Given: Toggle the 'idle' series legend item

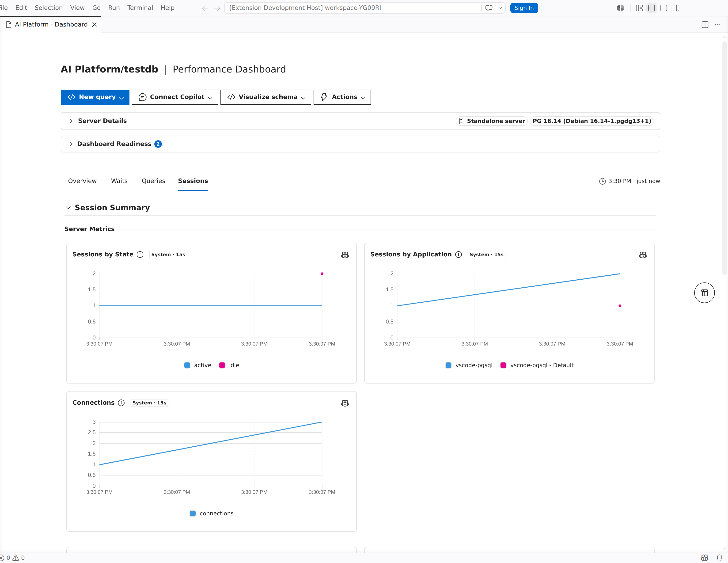Looking at the screenshot, I should [x=229, y=365].
